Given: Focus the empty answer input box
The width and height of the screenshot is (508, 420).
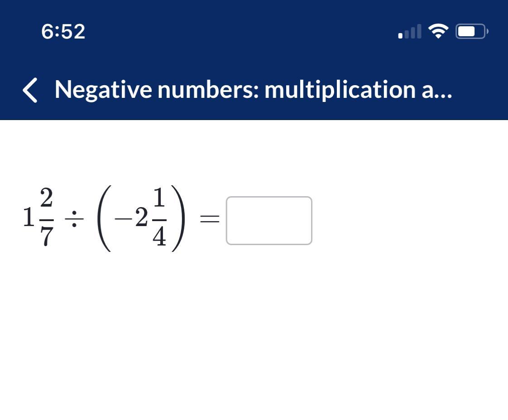Looking at the screenshot, I should point(269,221).
